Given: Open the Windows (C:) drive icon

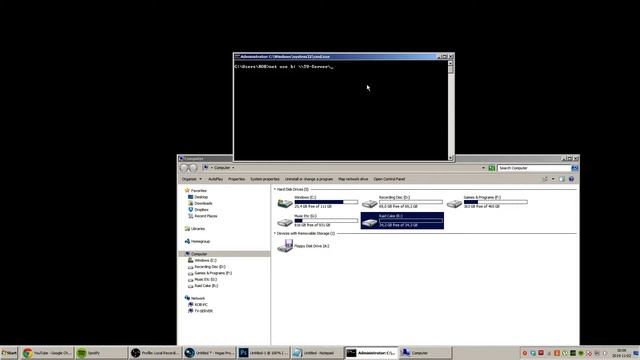Looking at the screenshot, I should click(x=284, y=203).
